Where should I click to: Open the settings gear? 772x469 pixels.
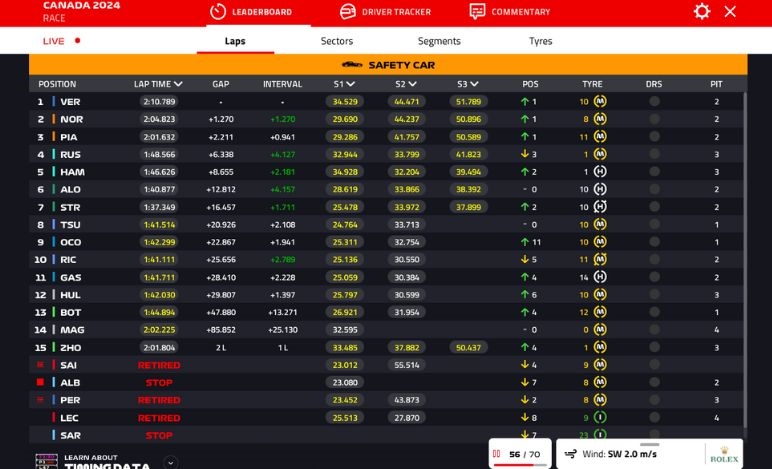(x=702, y=12)
